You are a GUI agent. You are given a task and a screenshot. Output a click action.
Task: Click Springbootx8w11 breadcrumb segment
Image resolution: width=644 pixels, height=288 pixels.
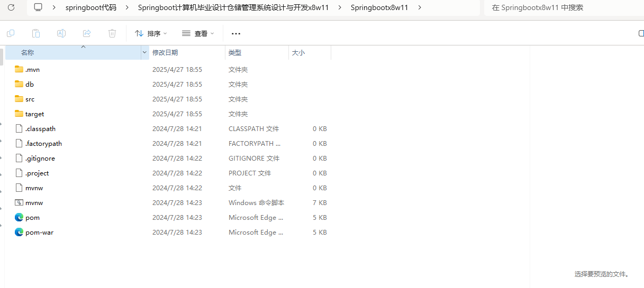point(379,7)
